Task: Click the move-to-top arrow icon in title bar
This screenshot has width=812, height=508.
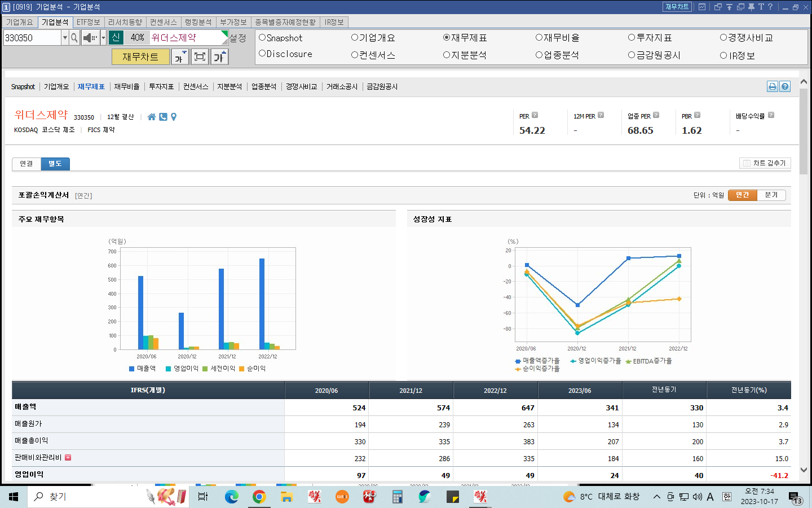Action: coord(729,7)
